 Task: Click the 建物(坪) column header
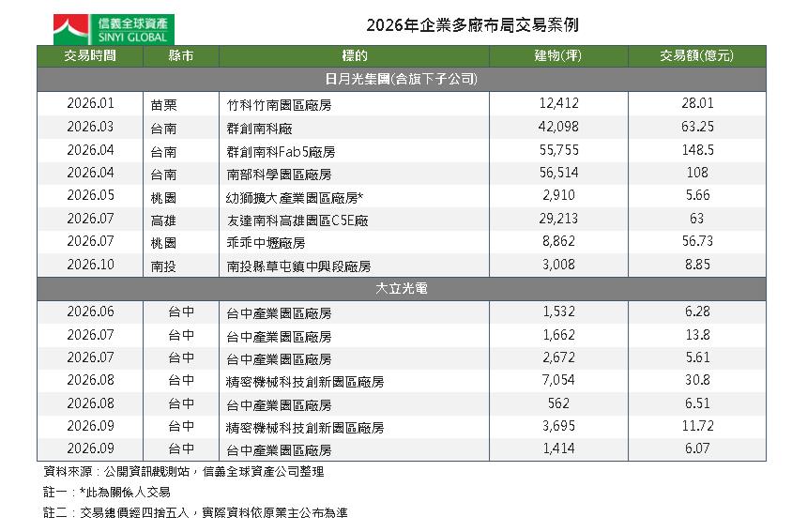pos(558,56)
